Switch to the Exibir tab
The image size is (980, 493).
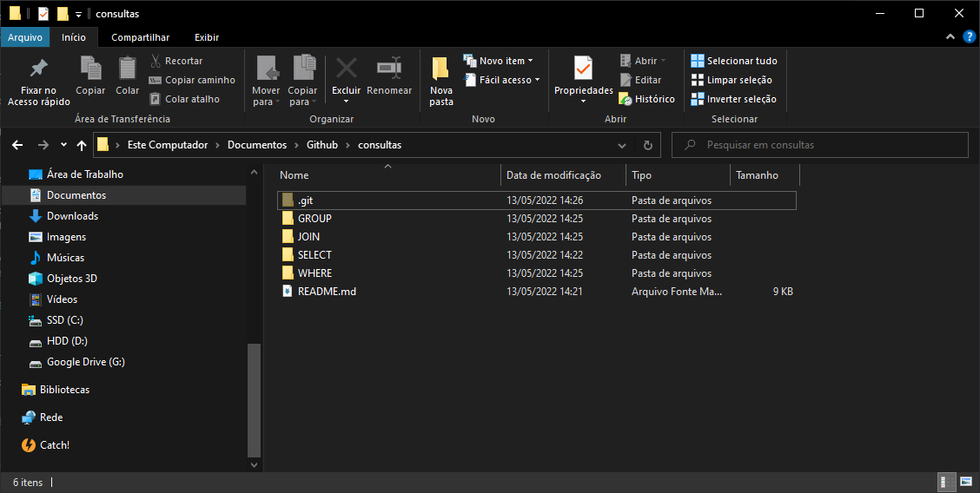click(207, 37)
